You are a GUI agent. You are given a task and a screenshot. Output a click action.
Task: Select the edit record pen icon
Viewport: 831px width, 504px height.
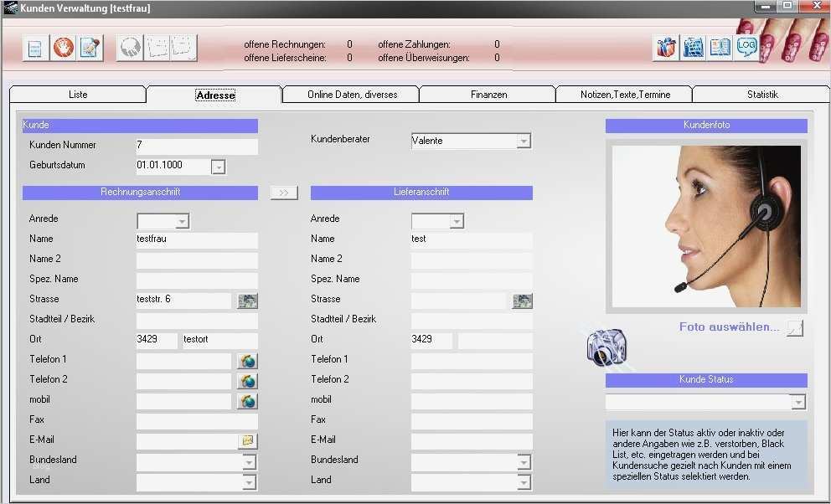click(89, 48)
